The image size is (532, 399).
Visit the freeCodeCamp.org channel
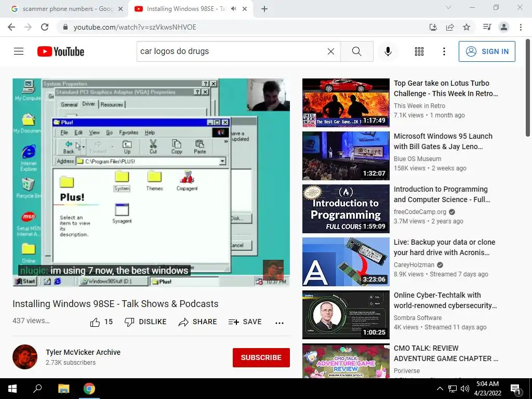tap(420, 212)
